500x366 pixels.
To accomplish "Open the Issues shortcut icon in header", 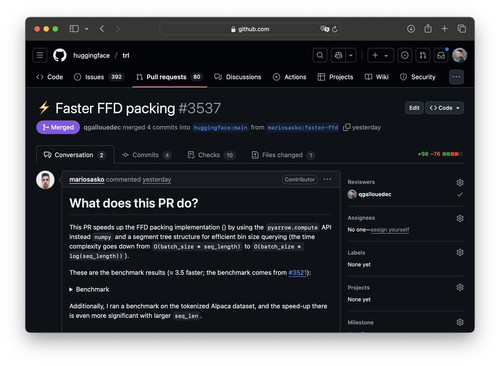I will coord(405,55).
